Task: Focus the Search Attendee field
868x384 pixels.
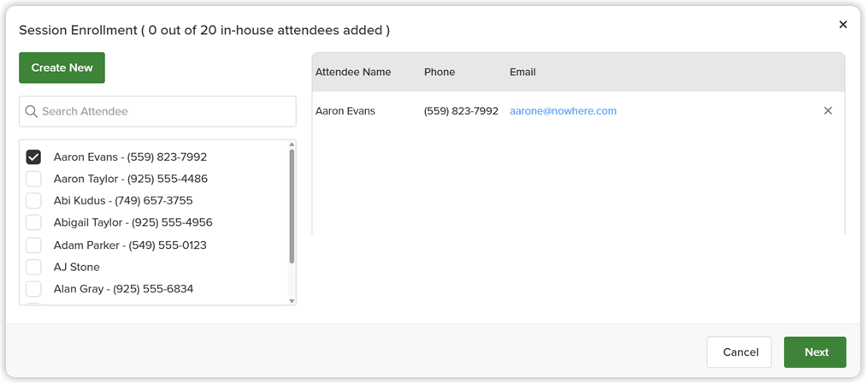Action: click(x=157, y=111)
